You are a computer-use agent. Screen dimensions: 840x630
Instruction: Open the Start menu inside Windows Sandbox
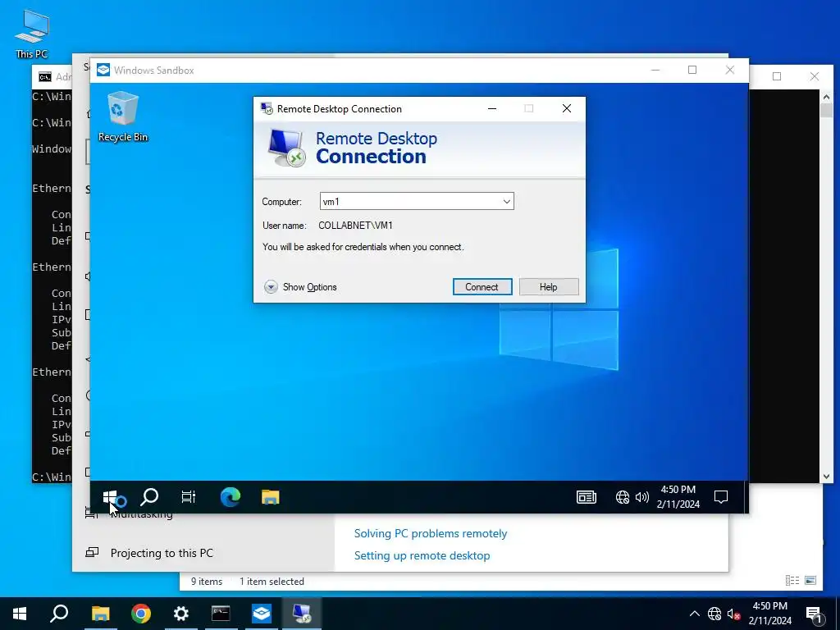110,497
